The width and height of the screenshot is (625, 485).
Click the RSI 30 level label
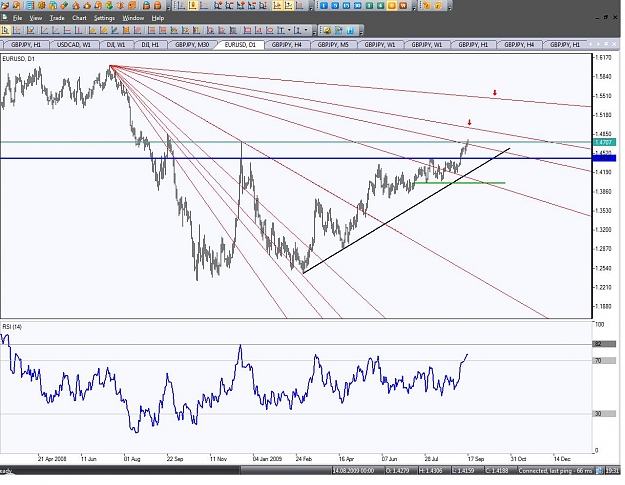coord(605,414)
